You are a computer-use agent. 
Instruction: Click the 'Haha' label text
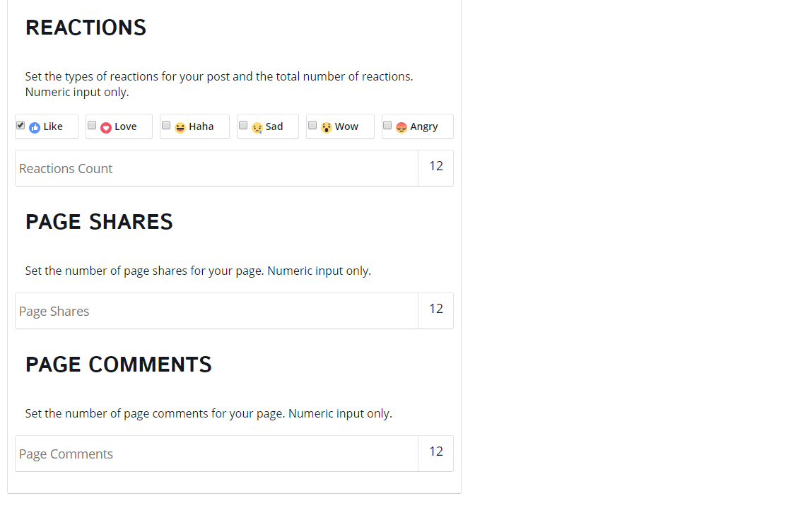(x=201, y=126)
